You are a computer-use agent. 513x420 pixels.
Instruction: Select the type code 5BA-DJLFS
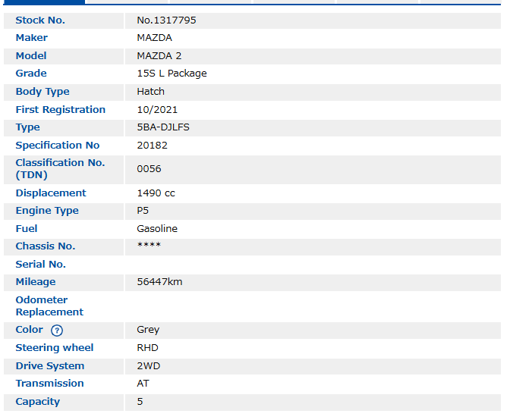tap(163, 127)
